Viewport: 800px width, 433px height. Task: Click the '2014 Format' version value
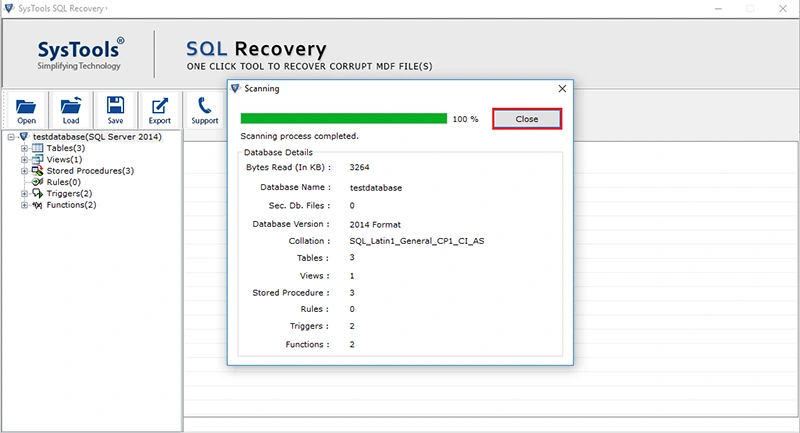pos(375,224)
